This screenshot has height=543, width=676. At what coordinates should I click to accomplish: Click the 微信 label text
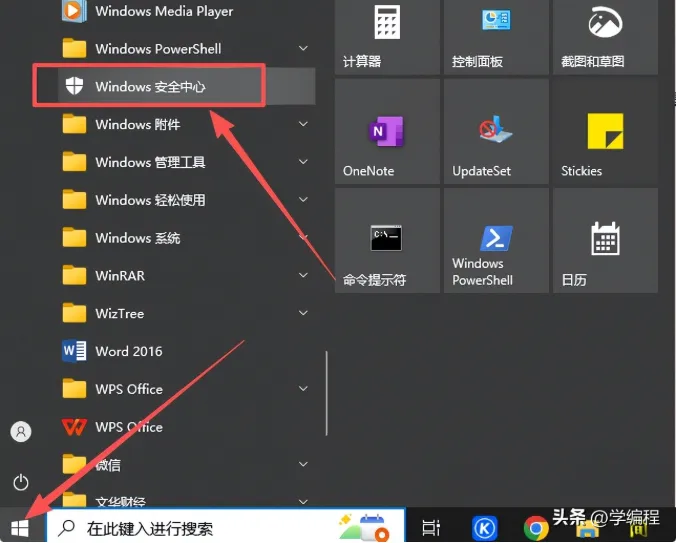[108, 465]
